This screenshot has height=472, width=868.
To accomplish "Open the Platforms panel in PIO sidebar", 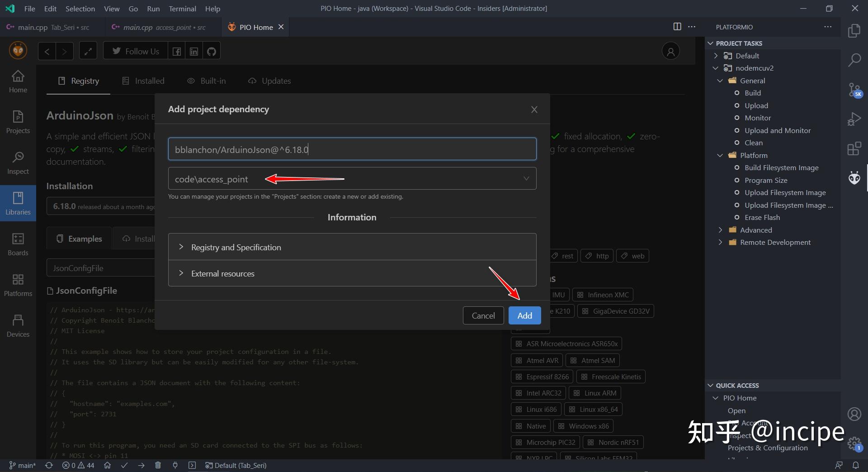I will tap(18, 285).
